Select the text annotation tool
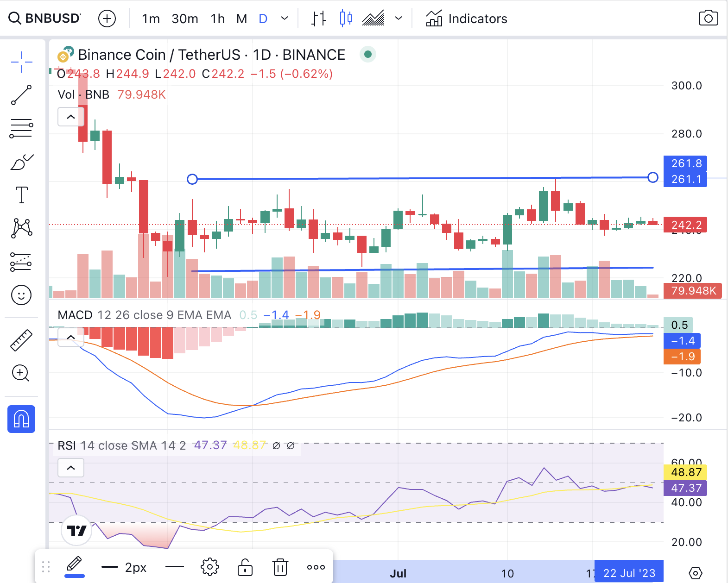The height and width of the screenshot is (583, 728). 21,195
